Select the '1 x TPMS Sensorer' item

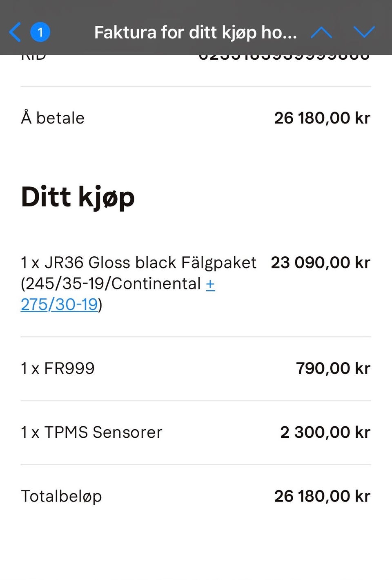(x=91, y=432)
